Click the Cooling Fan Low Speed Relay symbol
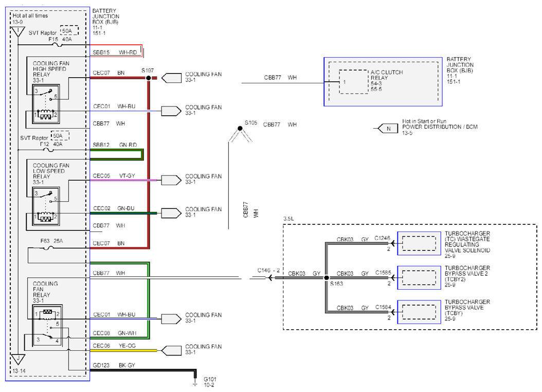Screen dimensions: 542x392 pos(46,206)
